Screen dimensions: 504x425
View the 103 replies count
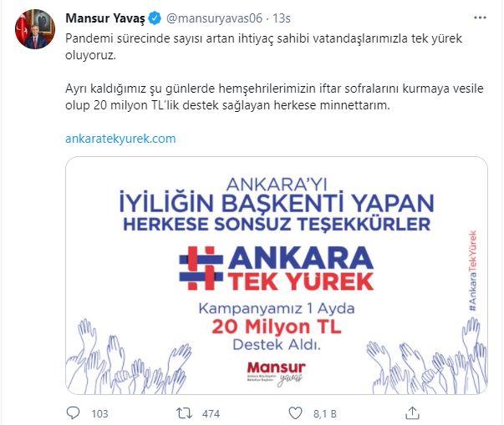99,413
